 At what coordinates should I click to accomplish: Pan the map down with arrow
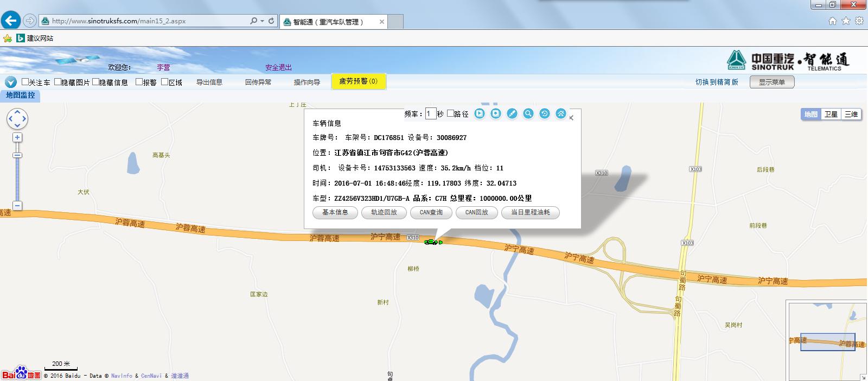pos(17,125)
